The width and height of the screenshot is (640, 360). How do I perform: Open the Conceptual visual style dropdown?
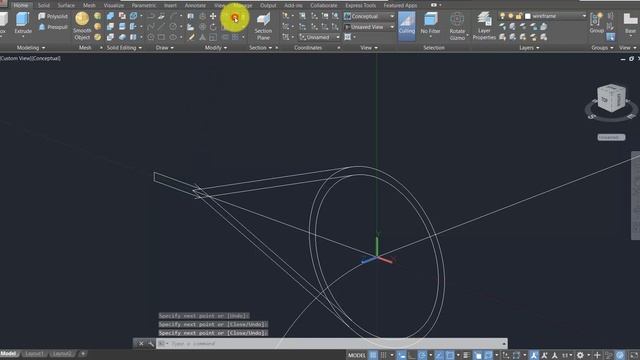[x=369, y=16]
